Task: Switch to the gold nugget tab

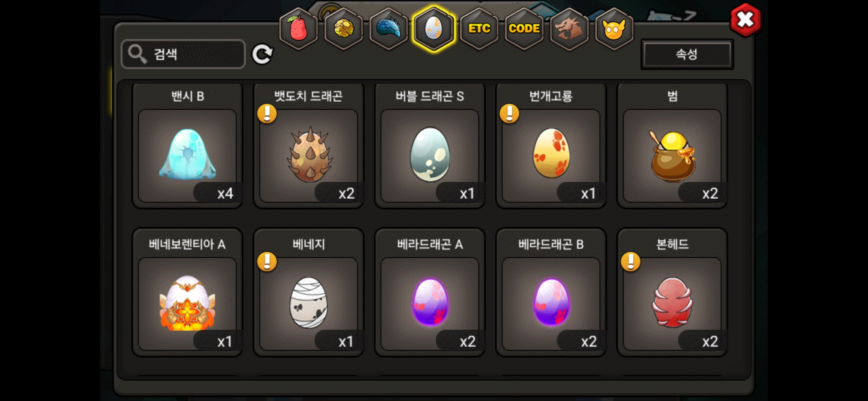Action: click(x=344, y=29)
